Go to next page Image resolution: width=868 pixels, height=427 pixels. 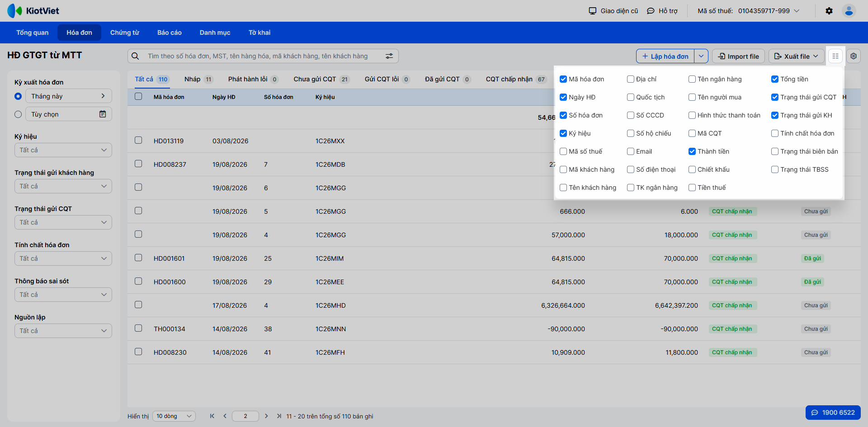pos(266,416)
